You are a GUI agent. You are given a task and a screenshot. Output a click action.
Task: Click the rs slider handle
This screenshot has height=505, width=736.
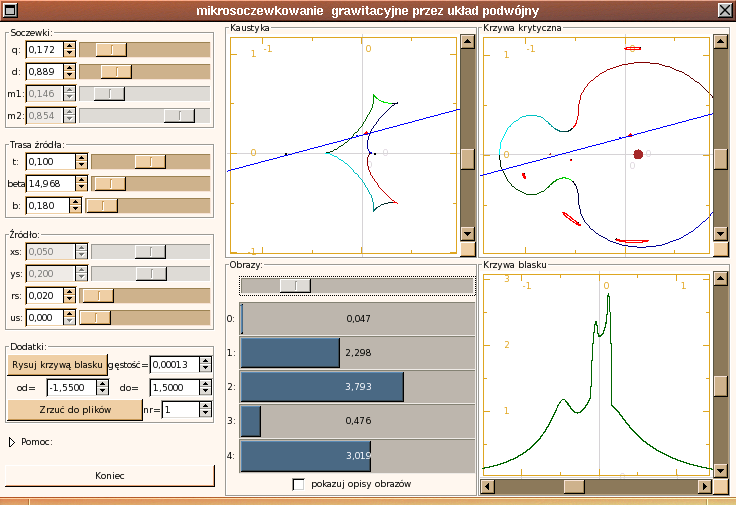98,295
